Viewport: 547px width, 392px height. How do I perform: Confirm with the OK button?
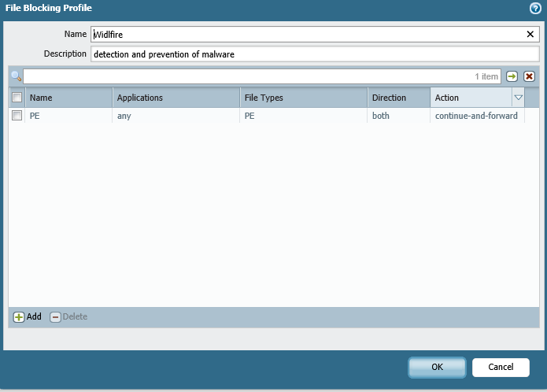(x=437, y=368)
